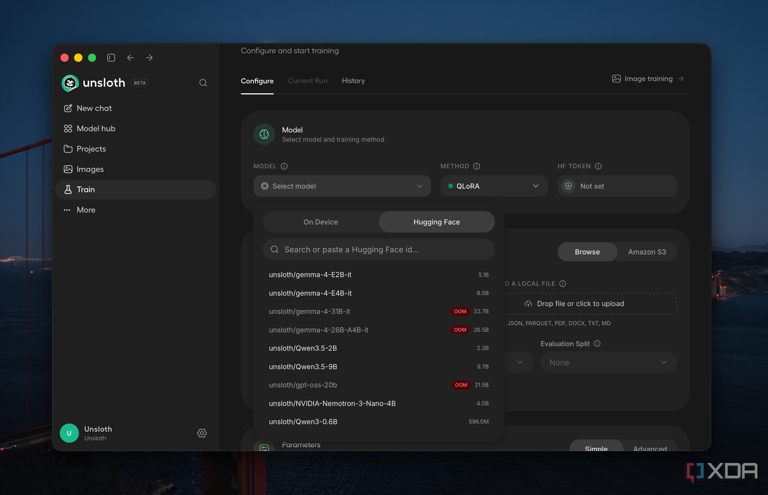Open the Evaluation Split None dropdown
The image size is (768, 495).
click(x=609, y=363)
